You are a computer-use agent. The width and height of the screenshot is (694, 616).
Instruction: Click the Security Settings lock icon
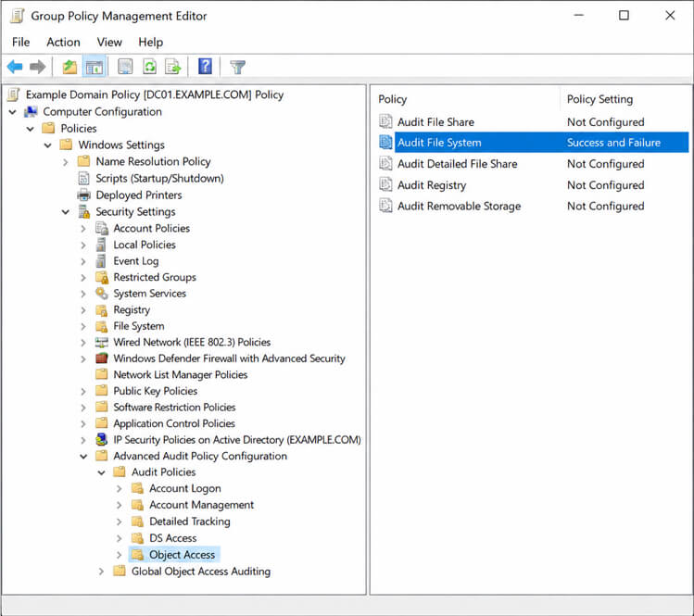(83, 211)
